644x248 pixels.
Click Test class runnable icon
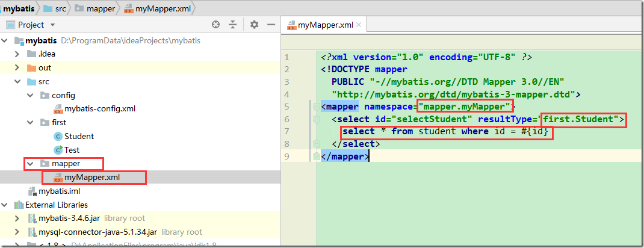pos(58,150)
